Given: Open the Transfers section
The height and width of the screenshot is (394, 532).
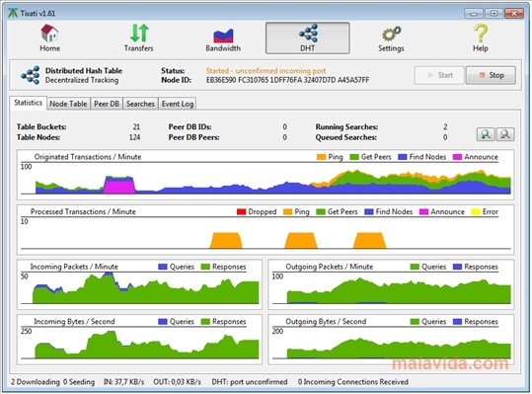Looking at the screenshot, I should click(x=138, y=38).
